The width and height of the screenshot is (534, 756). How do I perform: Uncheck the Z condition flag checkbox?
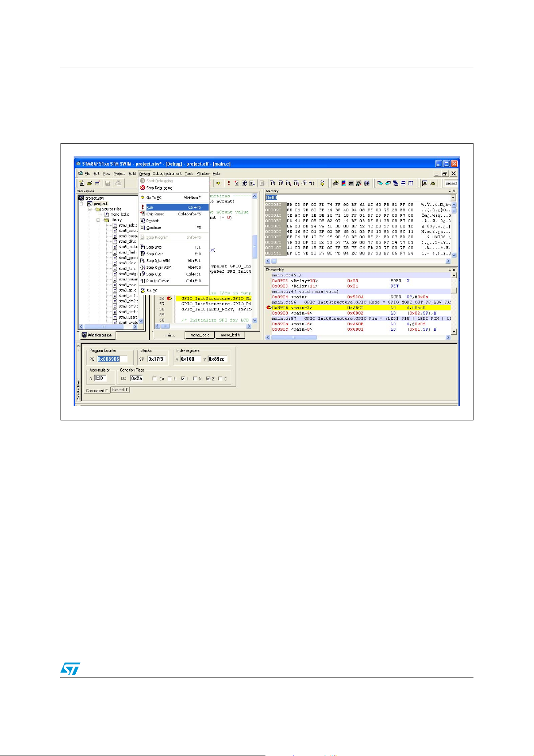208,379
